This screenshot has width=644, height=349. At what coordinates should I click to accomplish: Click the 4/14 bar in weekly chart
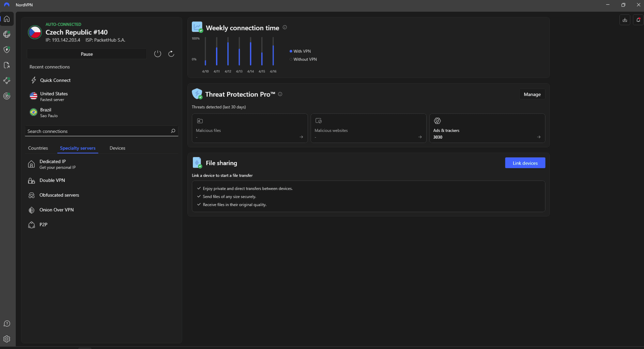tap(250, 53)
